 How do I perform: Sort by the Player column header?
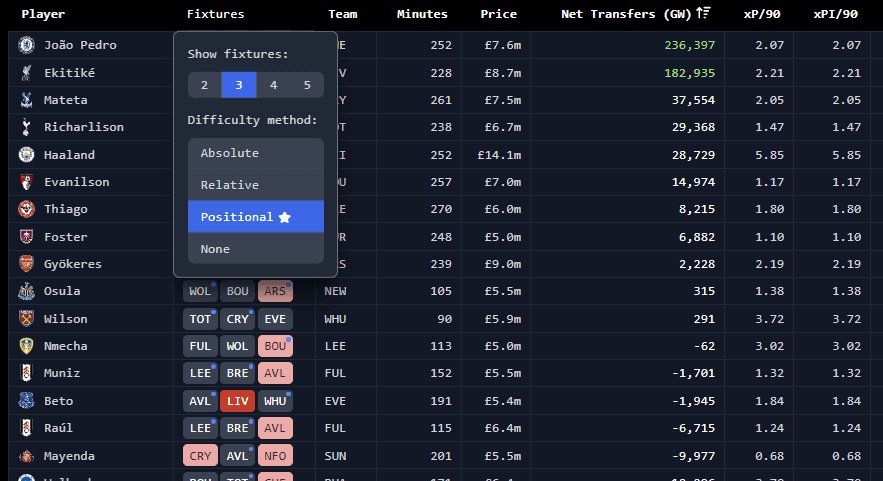pyautogui.click(x=43, y=14)
